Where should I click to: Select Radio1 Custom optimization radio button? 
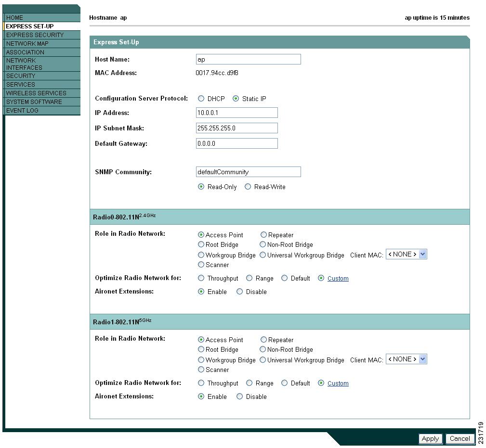[x=321, y=383]
